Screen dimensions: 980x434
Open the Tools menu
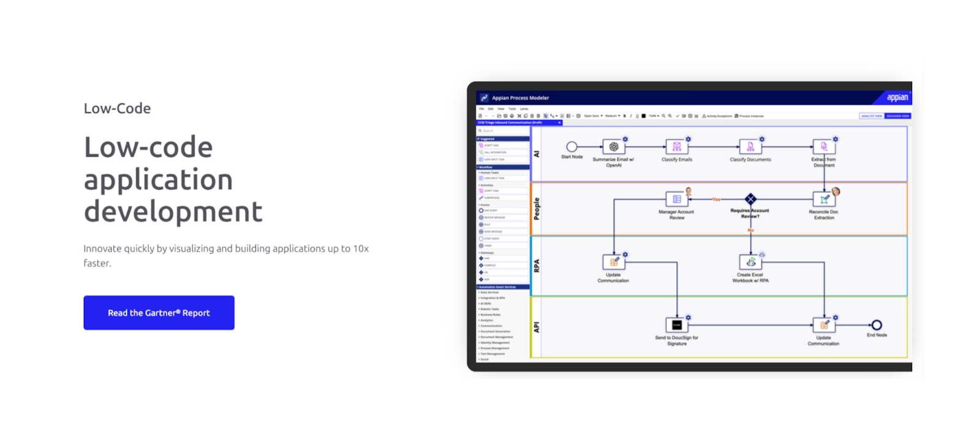(512, 109)
